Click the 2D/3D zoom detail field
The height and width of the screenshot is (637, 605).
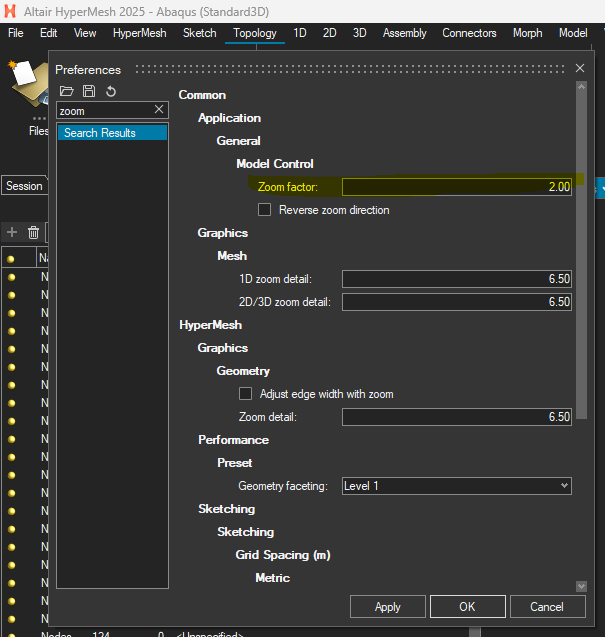click(x=457, y=302)
